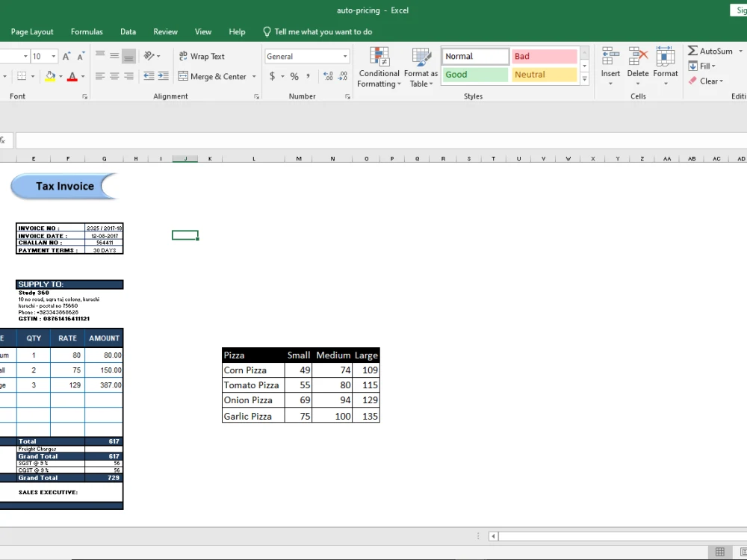Apply the Normal cell style
Viewport: 747px width, 560px height.
(x=475, y=56)
